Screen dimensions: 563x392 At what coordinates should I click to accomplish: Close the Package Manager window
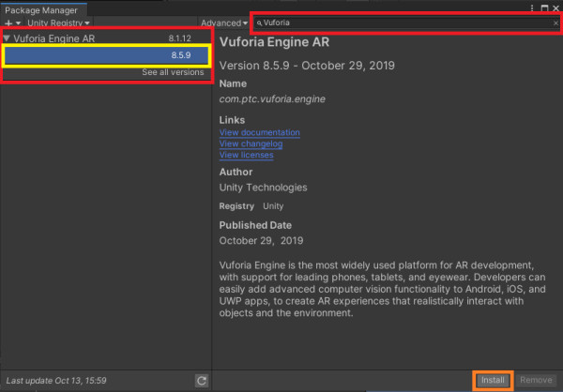(x=555, y=8)
